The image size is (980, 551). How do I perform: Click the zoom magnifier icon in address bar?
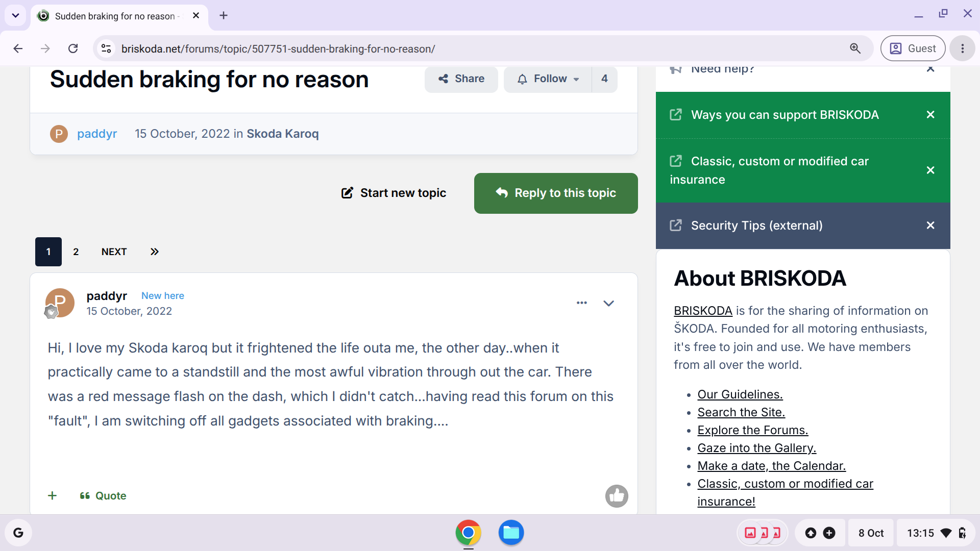pos(855,48)
